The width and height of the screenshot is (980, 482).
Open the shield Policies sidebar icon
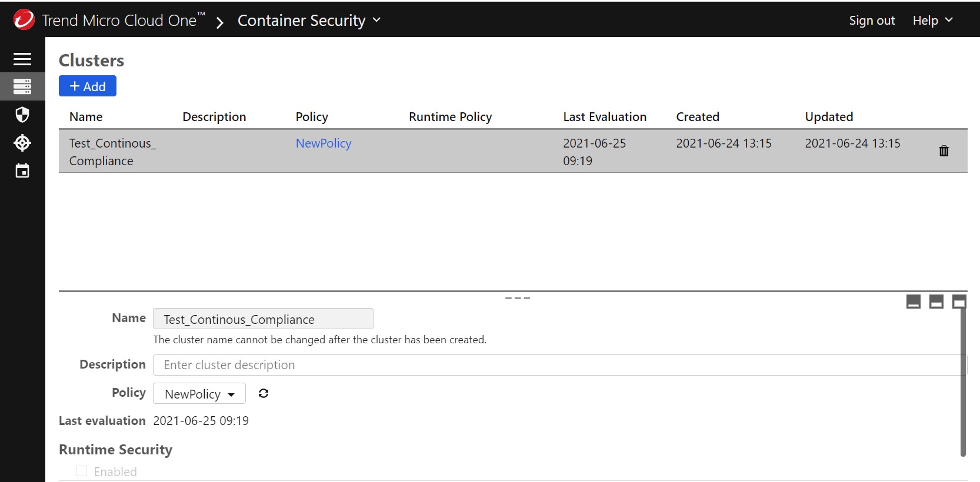[x=22, y=115]
